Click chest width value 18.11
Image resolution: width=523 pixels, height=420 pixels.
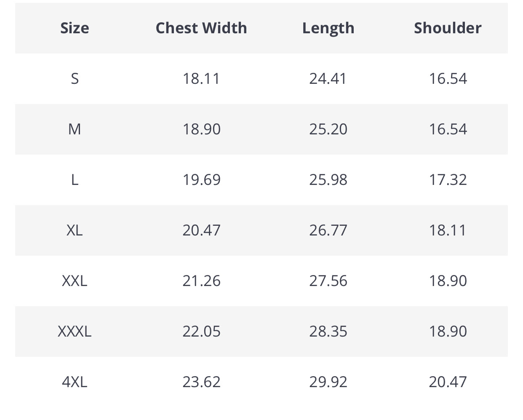pos(201,79)
